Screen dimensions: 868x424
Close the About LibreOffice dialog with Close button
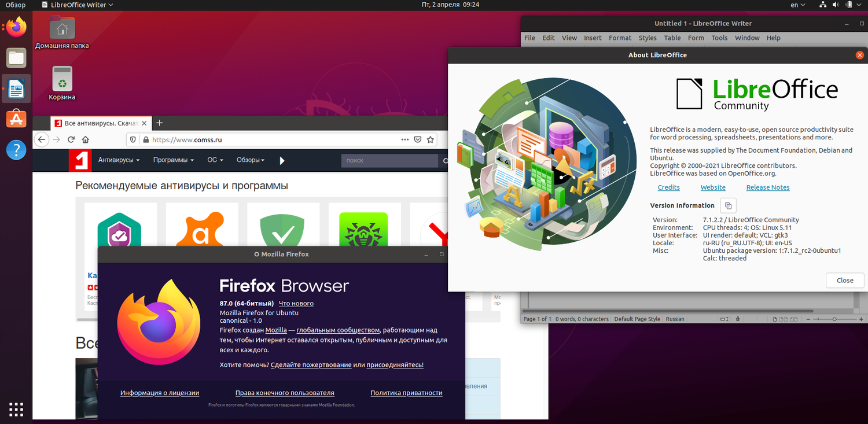click(844, 280)
